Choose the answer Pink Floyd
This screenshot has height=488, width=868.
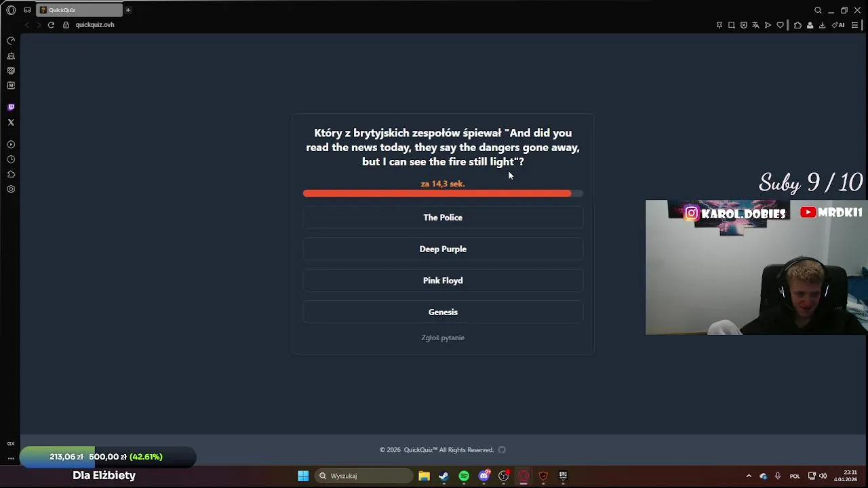(443, 281)
